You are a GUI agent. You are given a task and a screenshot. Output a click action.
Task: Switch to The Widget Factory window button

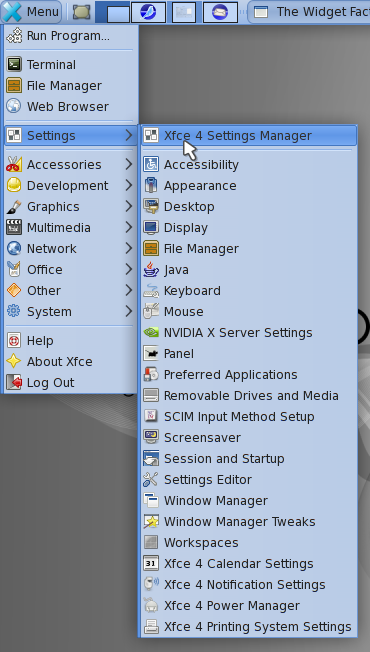310,12
